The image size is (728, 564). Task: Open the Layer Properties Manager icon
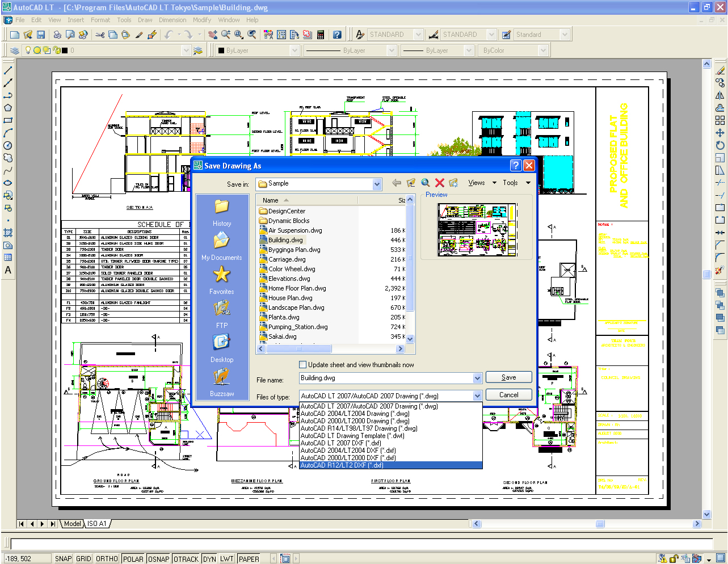[15, 50]
